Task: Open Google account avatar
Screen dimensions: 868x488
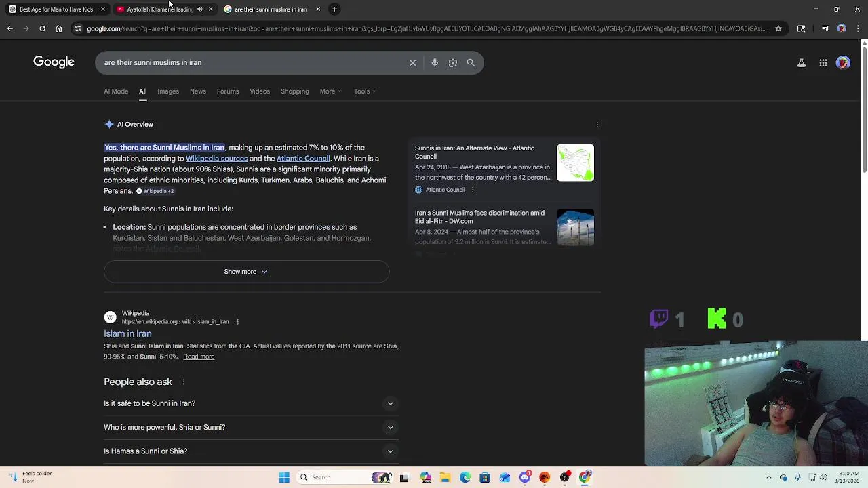Action: (x=843, y=63)
